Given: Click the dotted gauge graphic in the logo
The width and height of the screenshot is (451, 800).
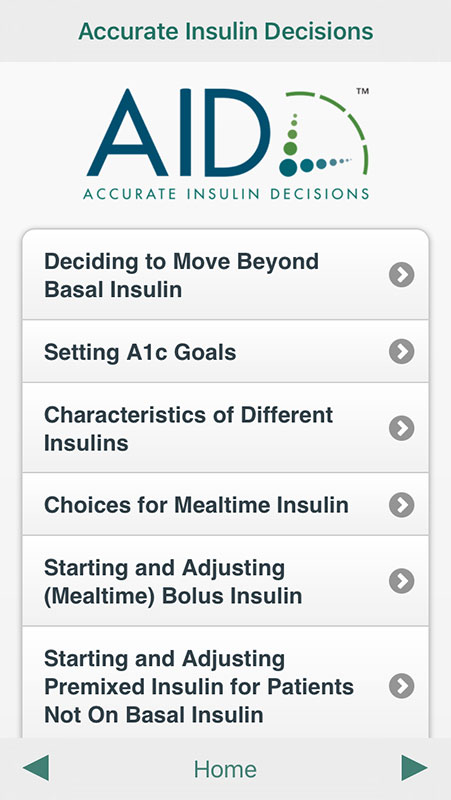Looking at the screenshot, I should 323,134.
